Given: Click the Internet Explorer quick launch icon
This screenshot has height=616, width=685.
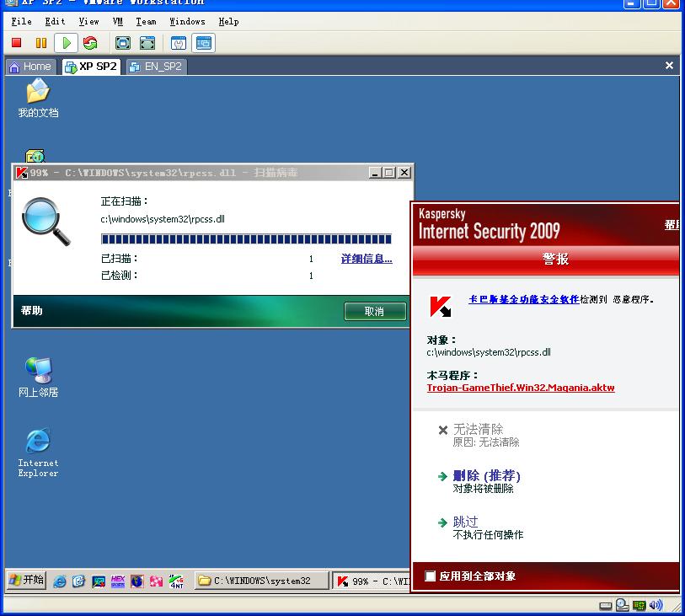Looking at the screenshot, I should [x=60, y=581].
